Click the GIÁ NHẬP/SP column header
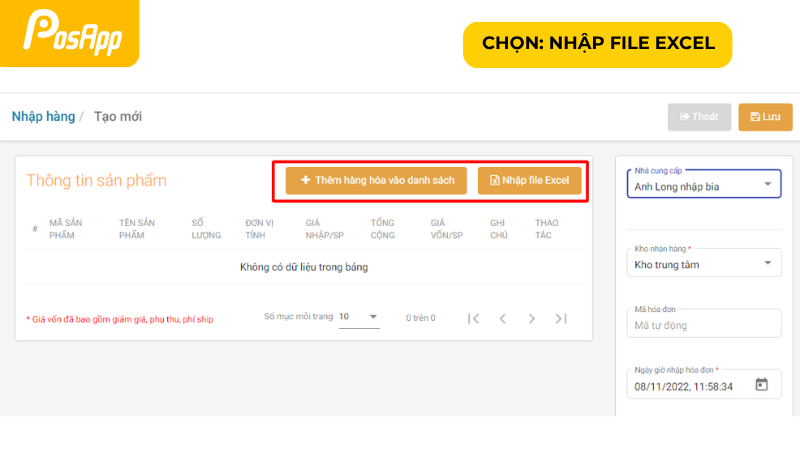The image size is (800, 450). pos(324,229)
